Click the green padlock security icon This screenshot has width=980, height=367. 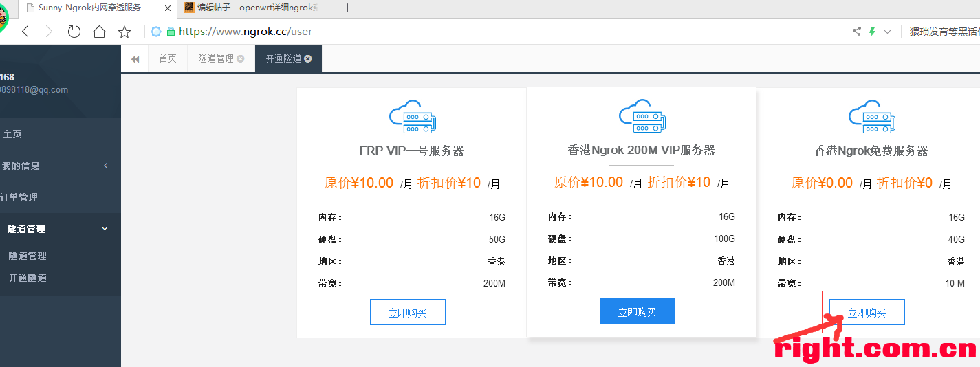[171, 32]
